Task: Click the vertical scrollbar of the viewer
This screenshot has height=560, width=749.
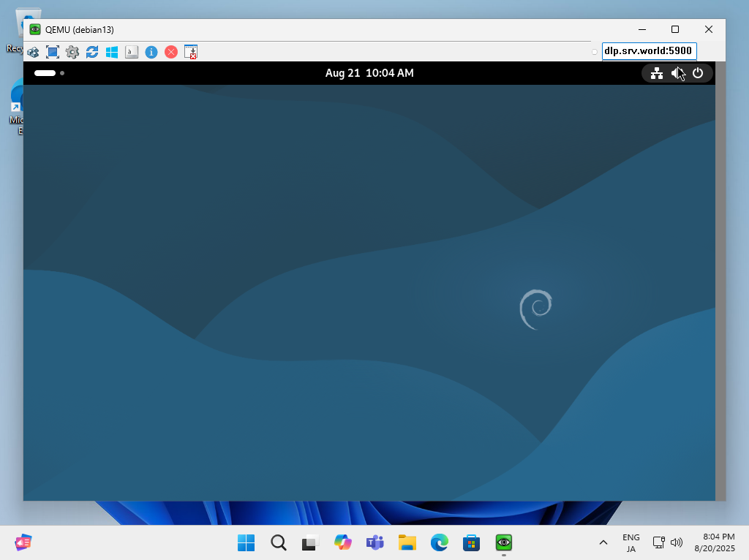Action: click(720, 281)
